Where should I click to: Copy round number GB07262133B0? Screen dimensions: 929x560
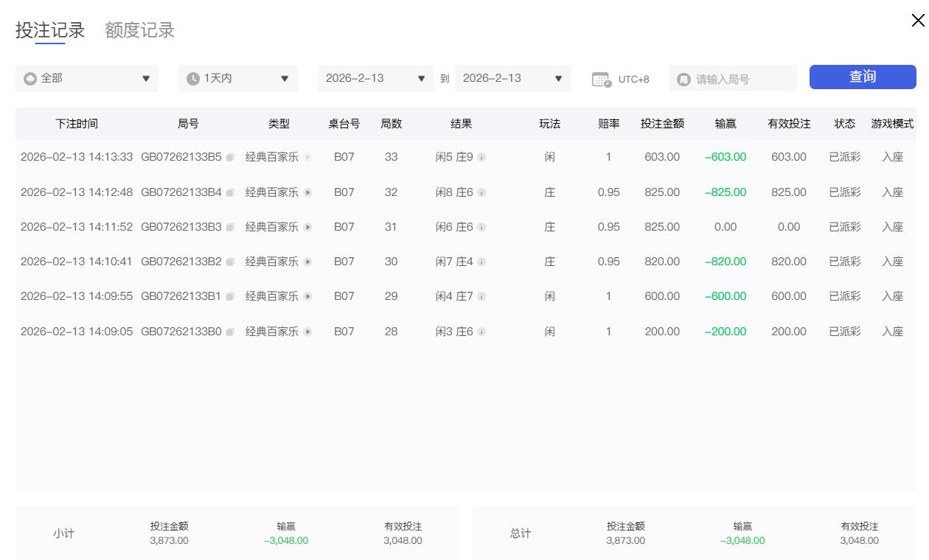point(230,332)
